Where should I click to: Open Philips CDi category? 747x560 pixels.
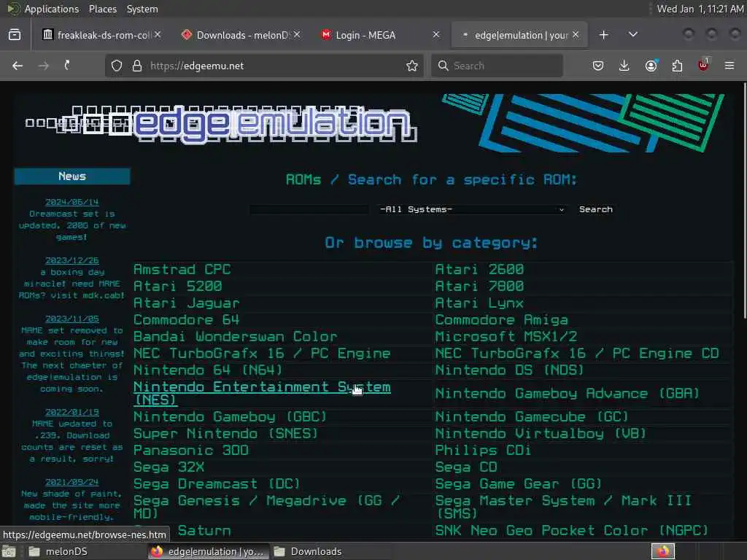483,451
